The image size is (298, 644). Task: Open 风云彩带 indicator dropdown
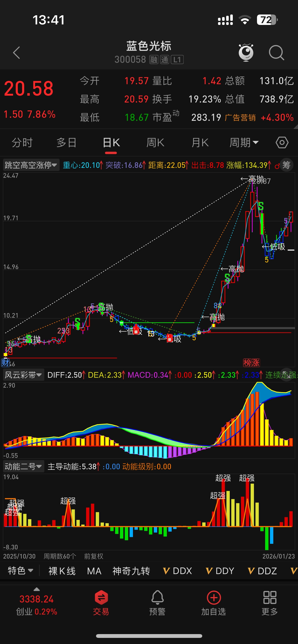[23, 375]
